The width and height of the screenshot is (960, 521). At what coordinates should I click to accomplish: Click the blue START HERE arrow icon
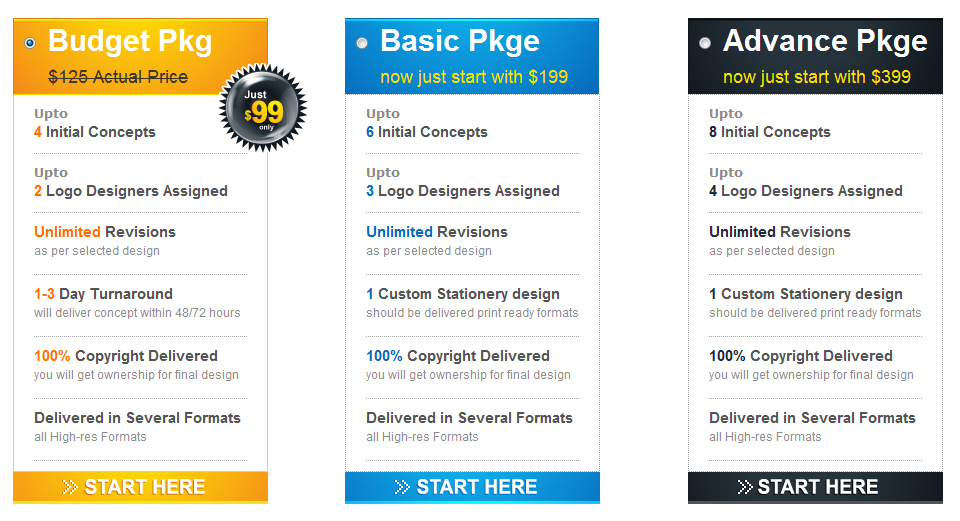(x=402, y=487)
